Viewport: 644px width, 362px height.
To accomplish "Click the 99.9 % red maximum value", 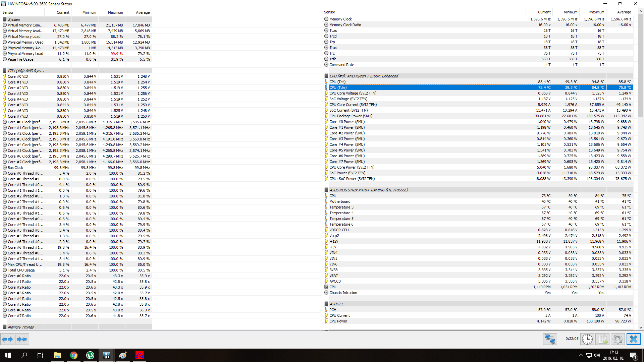I will click(x=117, y=54).
